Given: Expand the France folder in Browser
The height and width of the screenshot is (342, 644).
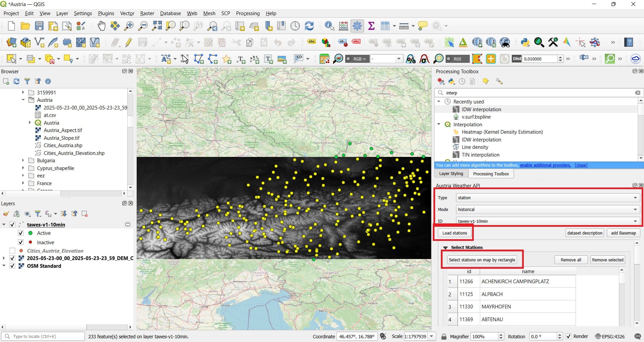Looking at the screenshot, I should tap(23, 183).
